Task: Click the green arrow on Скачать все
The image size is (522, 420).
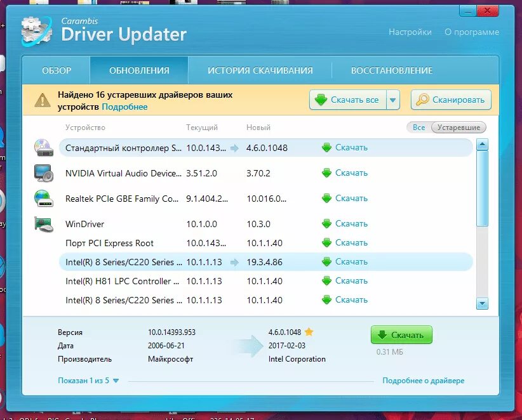Action: 321,100
